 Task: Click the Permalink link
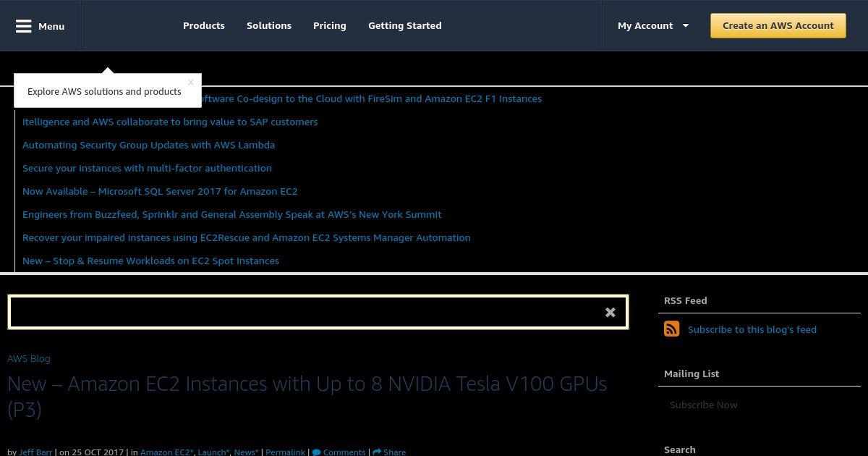click(x=285, y=452)
